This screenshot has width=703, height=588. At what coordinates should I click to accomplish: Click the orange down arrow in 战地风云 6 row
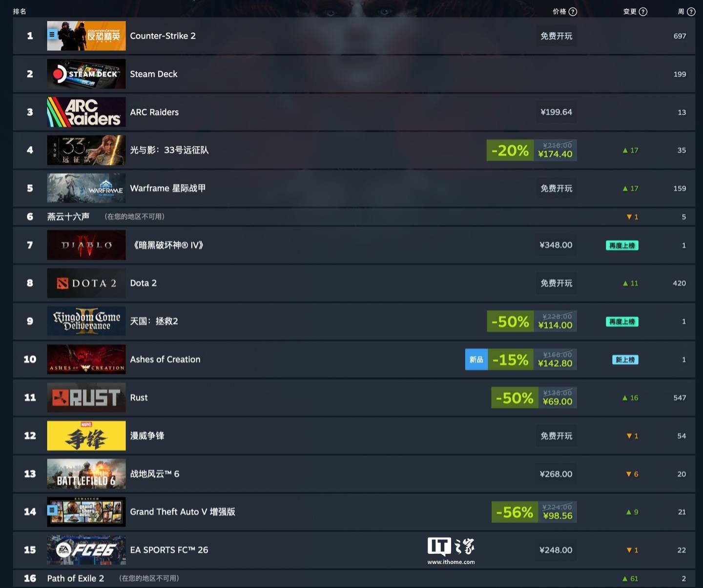point(629,474)
